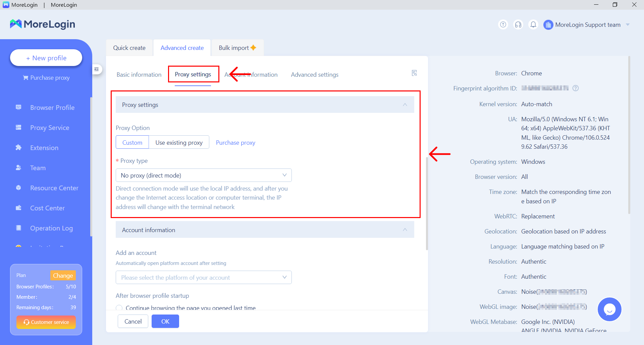This screenshot has width=644, height=345.
Task: Click the upload arrow icon in header
Action: coord(503,24)
